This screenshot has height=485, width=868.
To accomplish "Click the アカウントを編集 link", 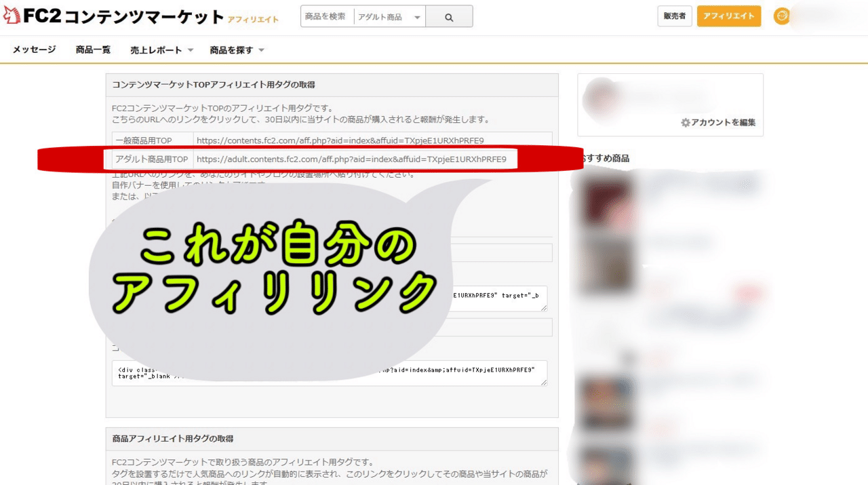I will (718, 123).
